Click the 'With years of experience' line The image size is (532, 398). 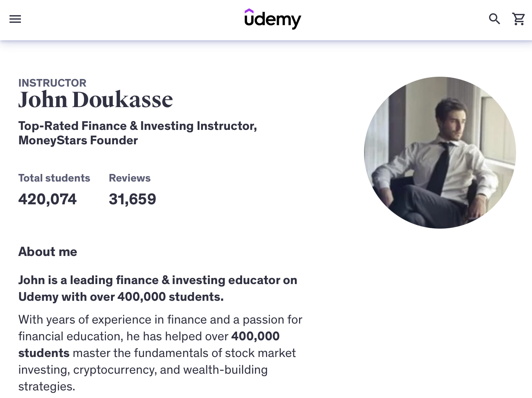click(160, 320)
